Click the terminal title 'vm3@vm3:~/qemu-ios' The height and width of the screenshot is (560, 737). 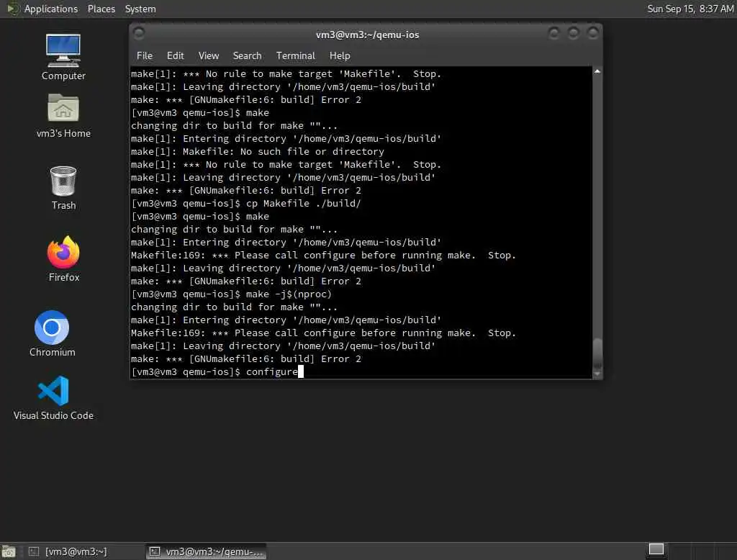(x=368, y=35)
